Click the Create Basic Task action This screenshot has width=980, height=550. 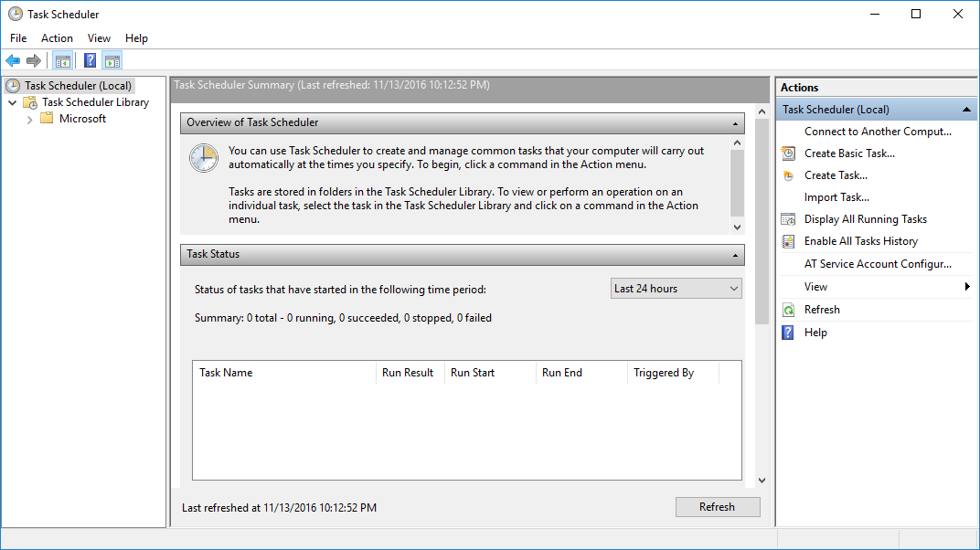(x=849, y=153)
